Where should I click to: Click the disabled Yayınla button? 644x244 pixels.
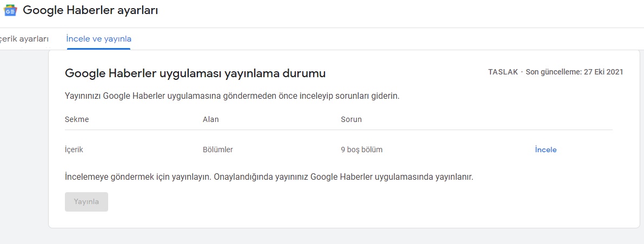pos(87,202)
